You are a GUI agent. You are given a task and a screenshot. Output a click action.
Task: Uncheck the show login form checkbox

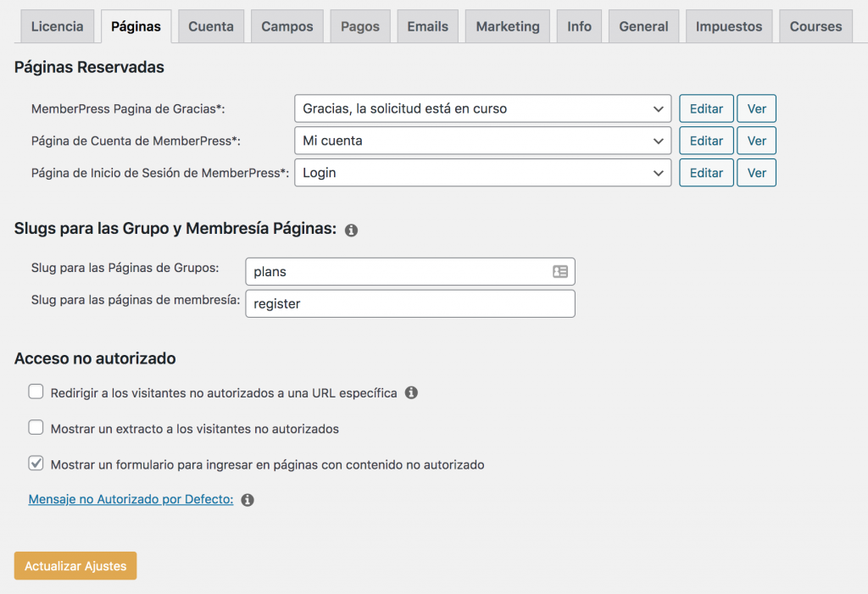36,464
